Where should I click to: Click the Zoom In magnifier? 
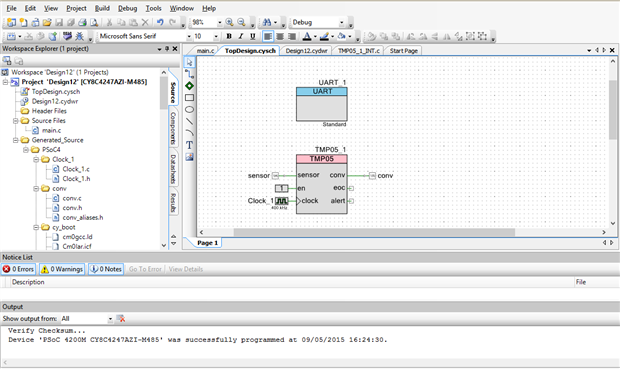pyautogui.click(x=229, y=23)
